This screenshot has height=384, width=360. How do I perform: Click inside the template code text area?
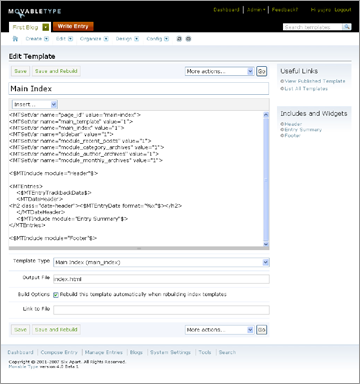pos(136,179)
